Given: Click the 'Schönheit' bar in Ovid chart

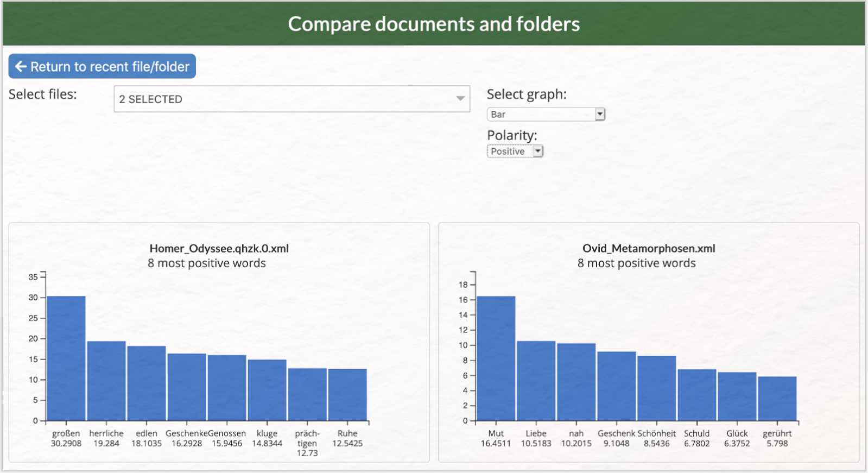Looking at the screenshot, I should [657, 388].
